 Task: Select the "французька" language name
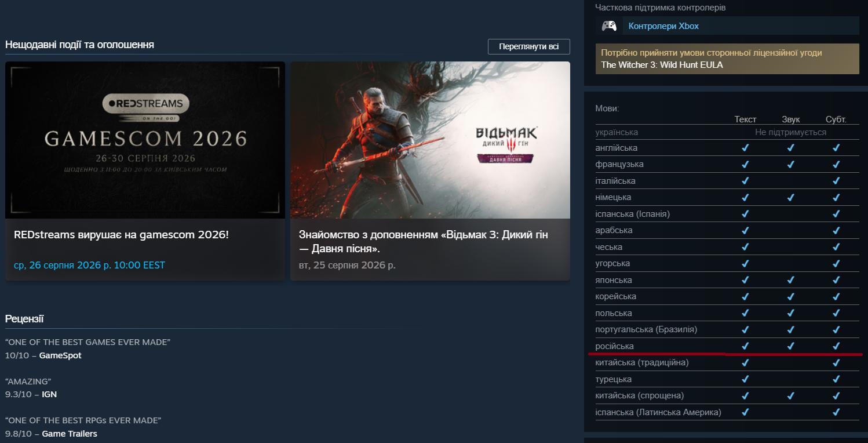tap(619, 164)
